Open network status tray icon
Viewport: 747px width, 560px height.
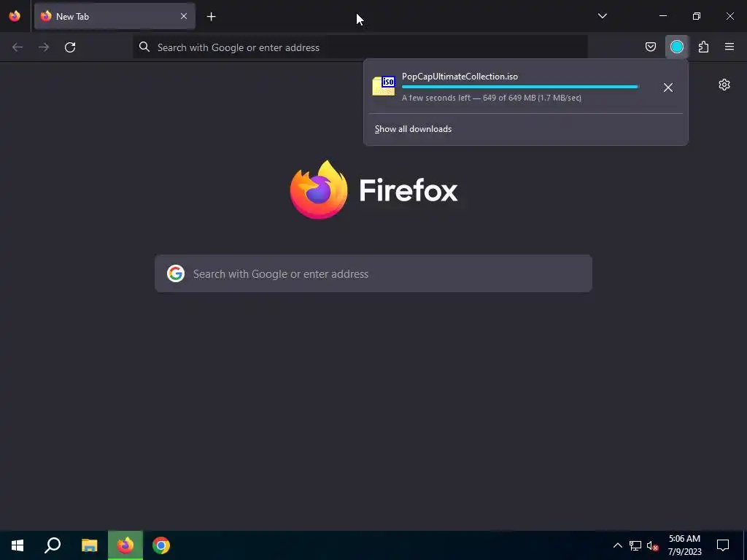[635, 545]
